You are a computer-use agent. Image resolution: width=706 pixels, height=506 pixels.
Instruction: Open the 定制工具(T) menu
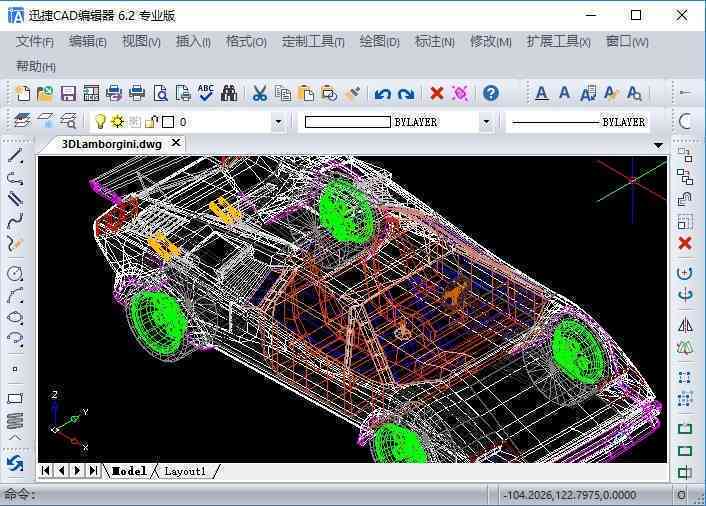click(313, 42)
